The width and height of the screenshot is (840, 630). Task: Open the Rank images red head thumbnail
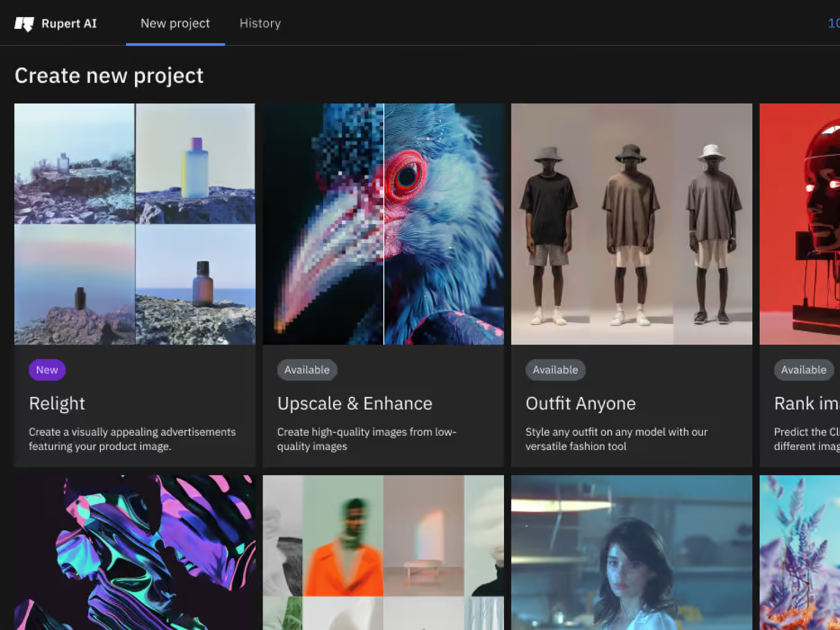800,224
